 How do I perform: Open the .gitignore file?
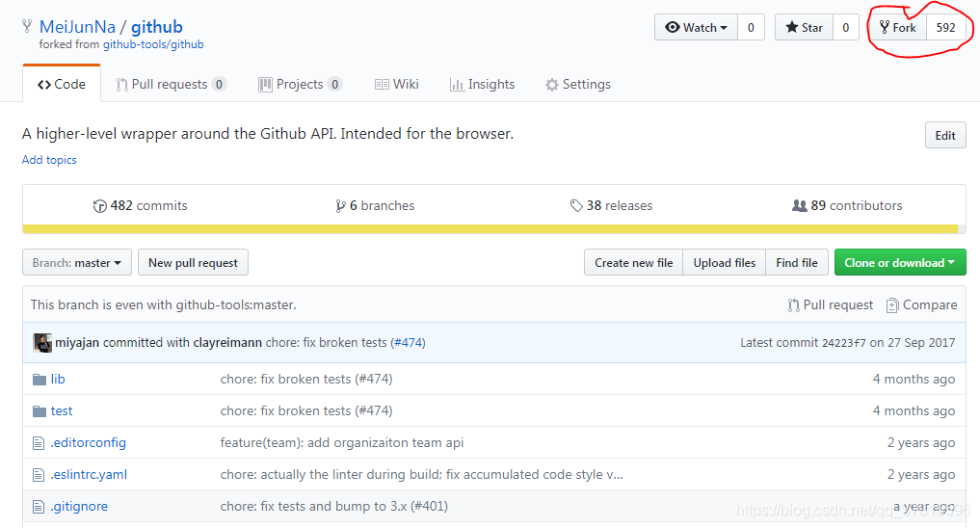(79, 507)
